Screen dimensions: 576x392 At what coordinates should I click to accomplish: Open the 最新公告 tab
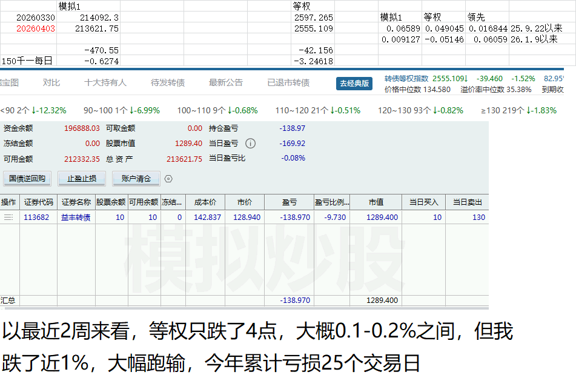(226, 83)
